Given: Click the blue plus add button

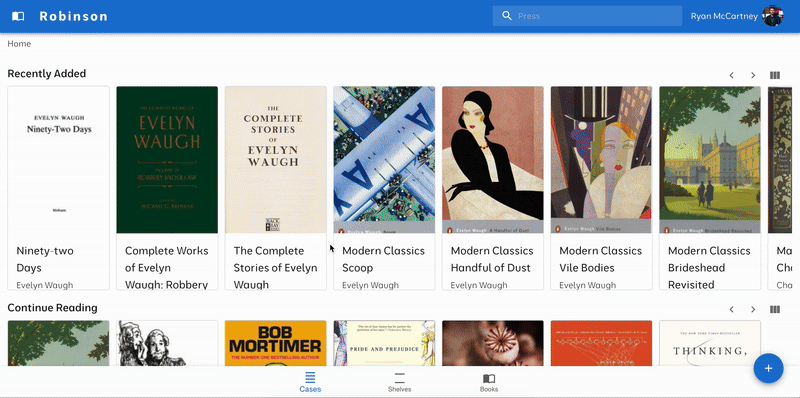Looking at the screenshot, I should 768,368.
